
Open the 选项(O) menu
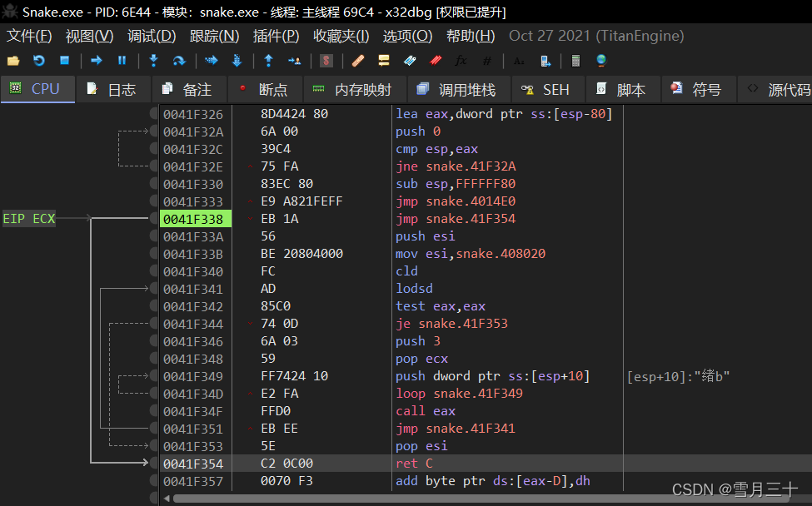(x=407, y=36)
